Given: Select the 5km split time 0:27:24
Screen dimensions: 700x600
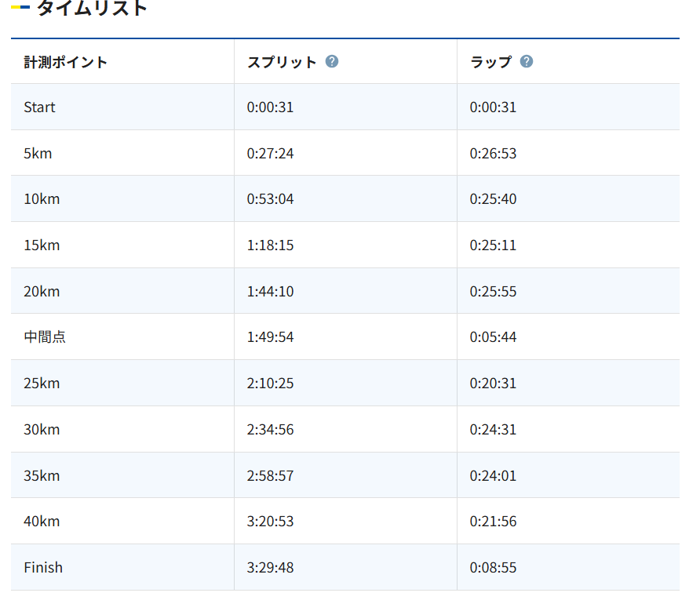Looking at the screenshot, I should click(x=270, y=154).
